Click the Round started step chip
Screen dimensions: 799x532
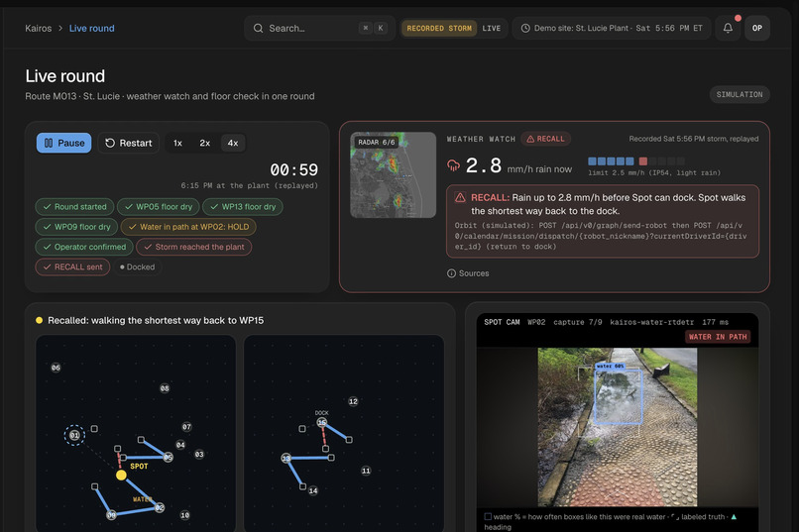point(75,207)
